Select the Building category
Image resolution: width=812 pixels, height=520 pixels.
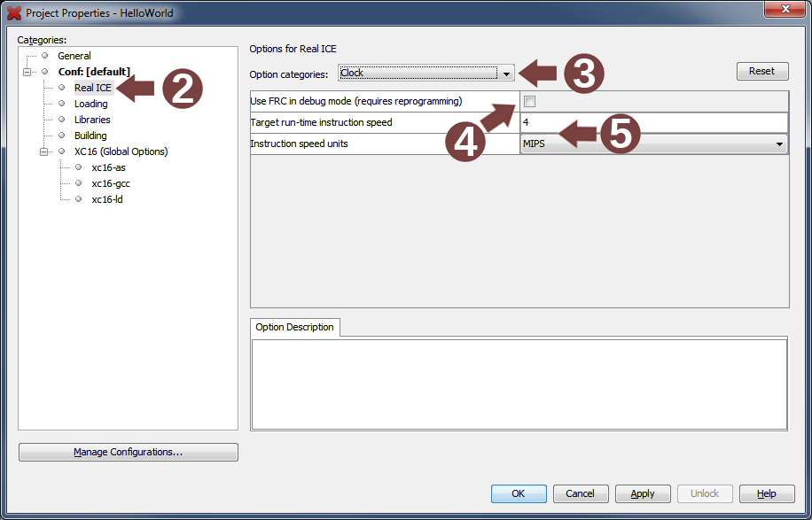[90, 136]
